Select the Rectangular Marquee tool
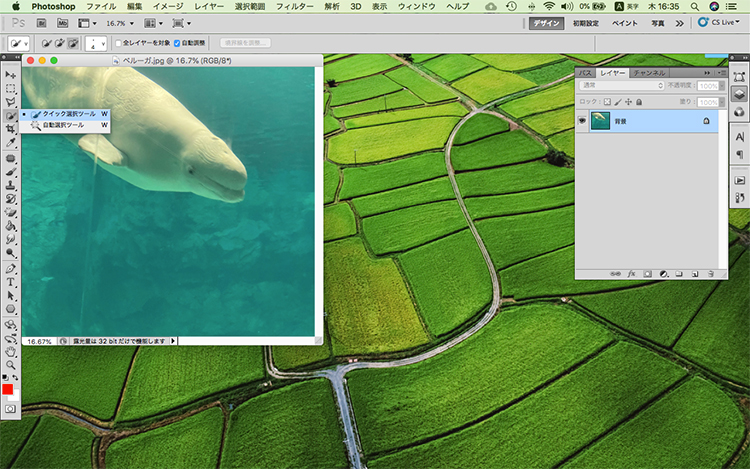This screenshot has height=469, width=750. [x=11, y=88]
